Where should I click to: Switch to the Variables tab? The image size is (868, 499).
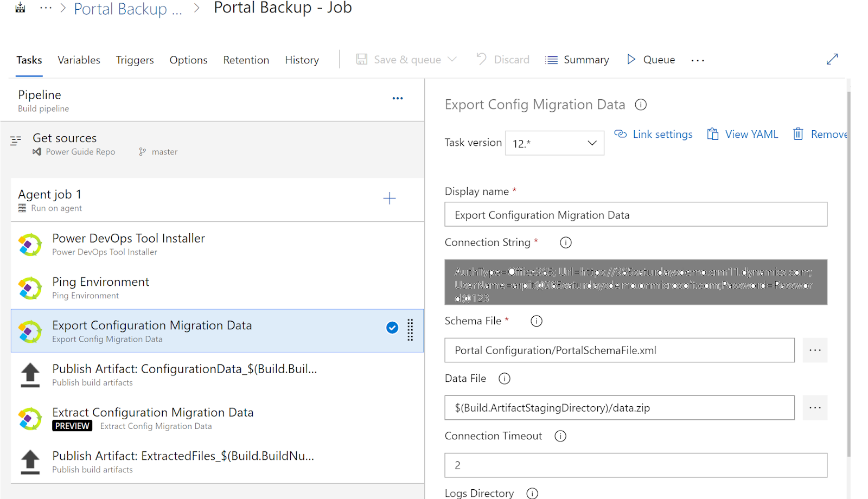point(79,60)
